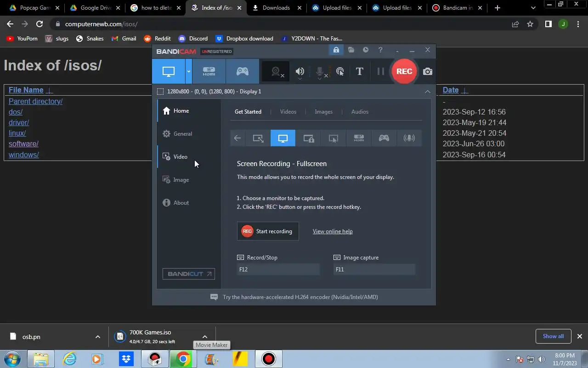Screen dimensions: 588x368
Task: Sort index by Date header
Action: 451,90
